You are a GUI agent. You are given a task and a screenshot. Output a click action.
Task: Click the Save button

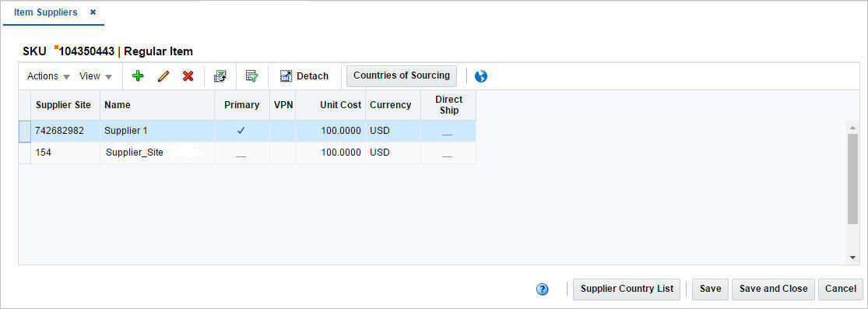click(x=710, y=289)
